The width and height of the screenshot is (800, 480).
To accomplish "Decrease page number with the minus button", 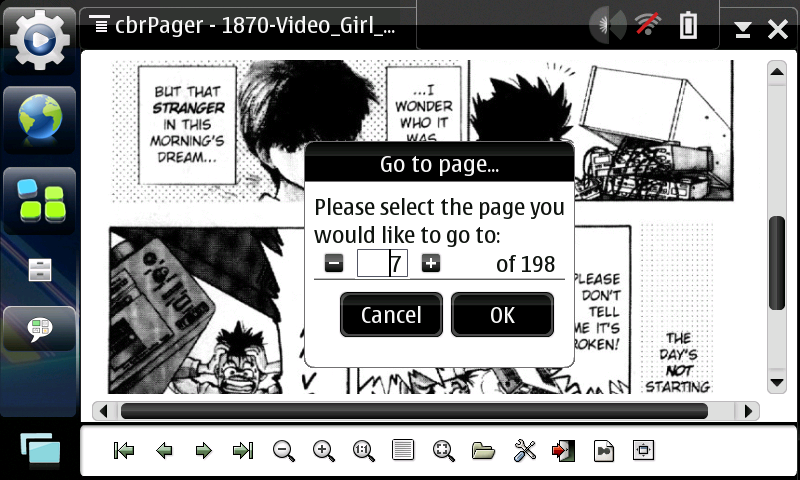I will click(x=334, y=264).
